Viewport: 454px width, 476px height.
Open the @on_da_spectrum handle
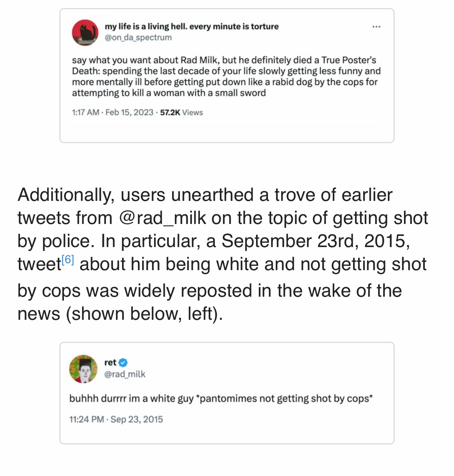coord(138,38)
